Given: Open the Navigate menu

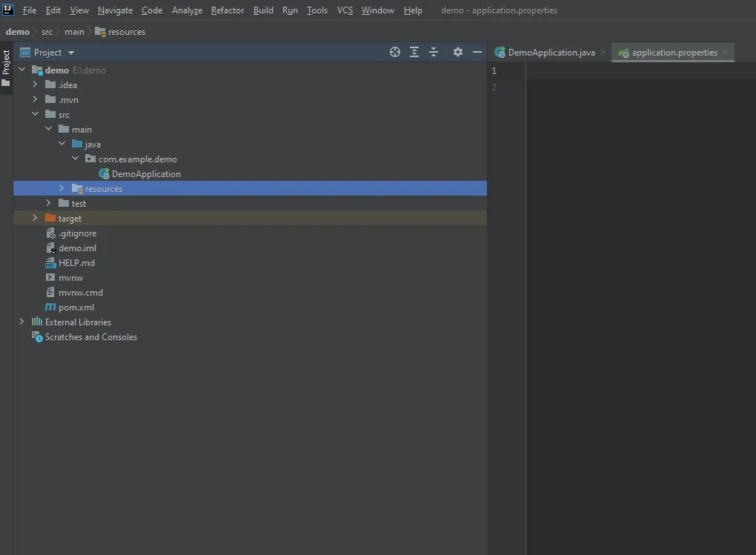Looking at the screenshot, I should 115,10.
